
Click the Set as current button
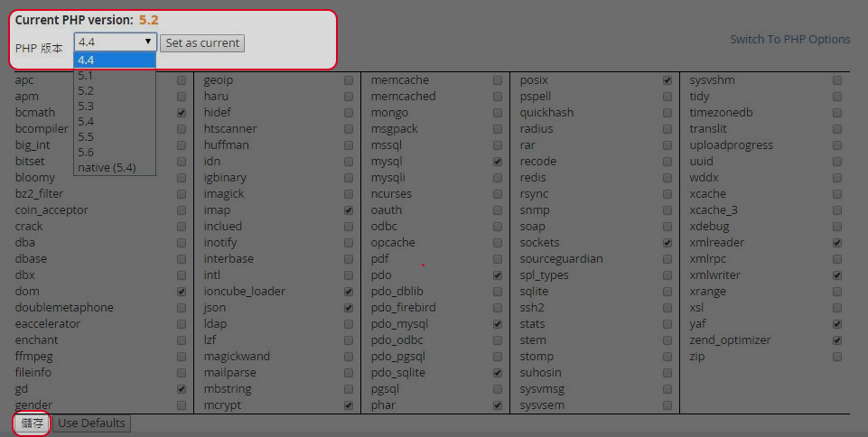[202, 42]
